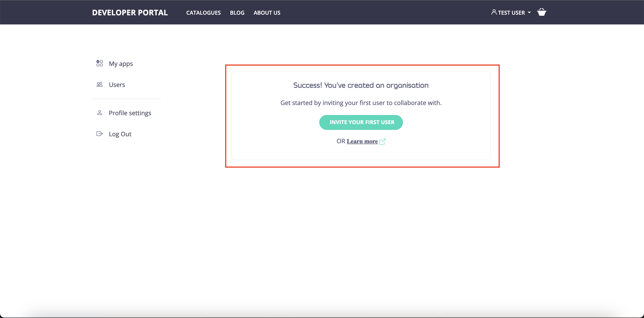Open the shopping basket icon
Screen dimensions: 644x318
tap(542, 12)
